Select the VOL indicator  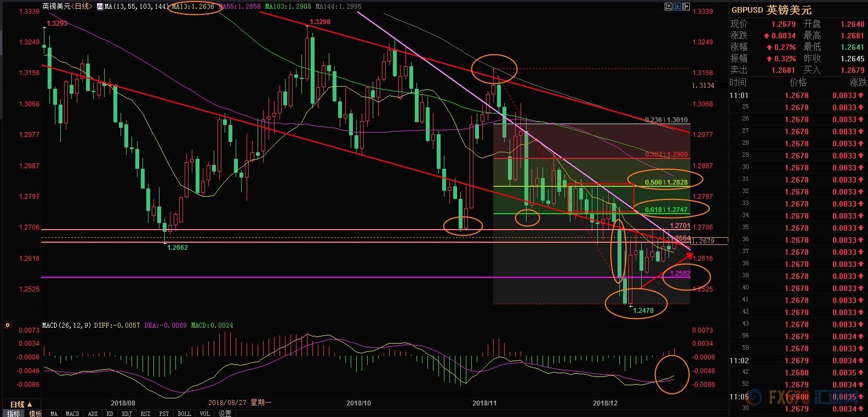coord(204,413)
